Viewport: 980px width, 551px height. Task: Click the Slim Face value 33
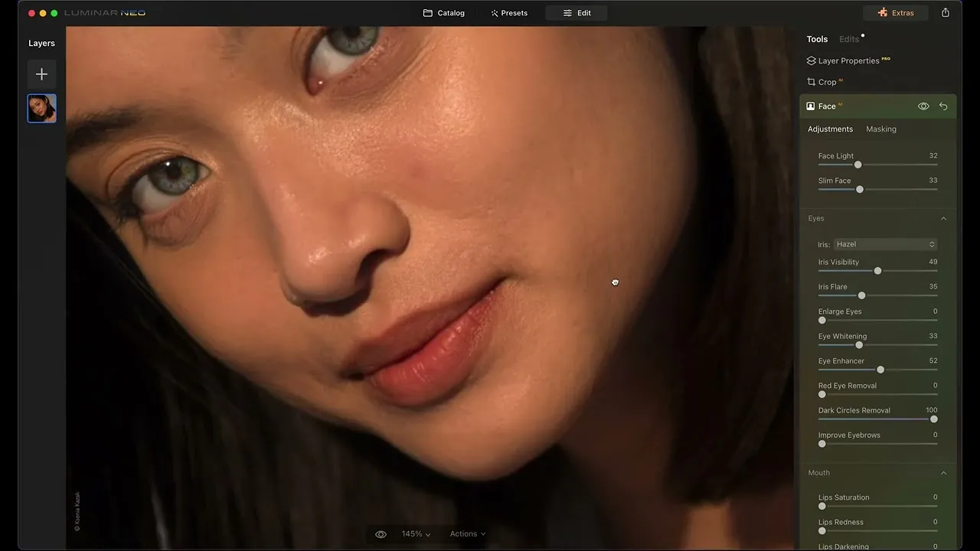pyautogui.click(x=933, y=181)
